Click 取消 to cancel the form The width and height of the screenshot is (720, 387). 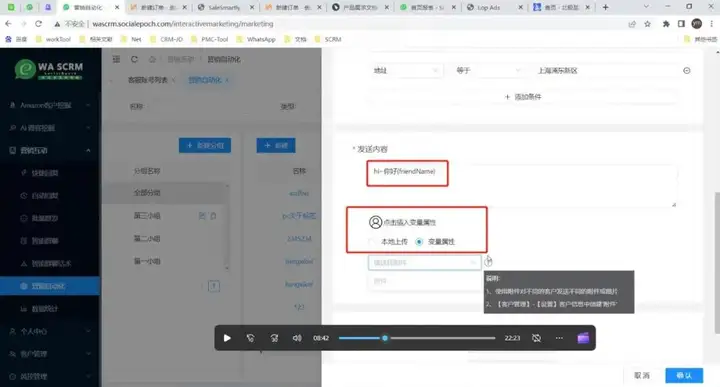tap(641, 375)
